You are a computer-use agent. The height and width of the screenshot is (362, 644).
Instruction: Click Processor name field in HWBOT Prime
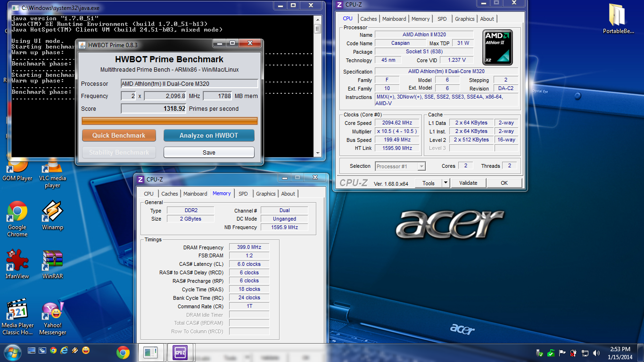click(190, 83)
